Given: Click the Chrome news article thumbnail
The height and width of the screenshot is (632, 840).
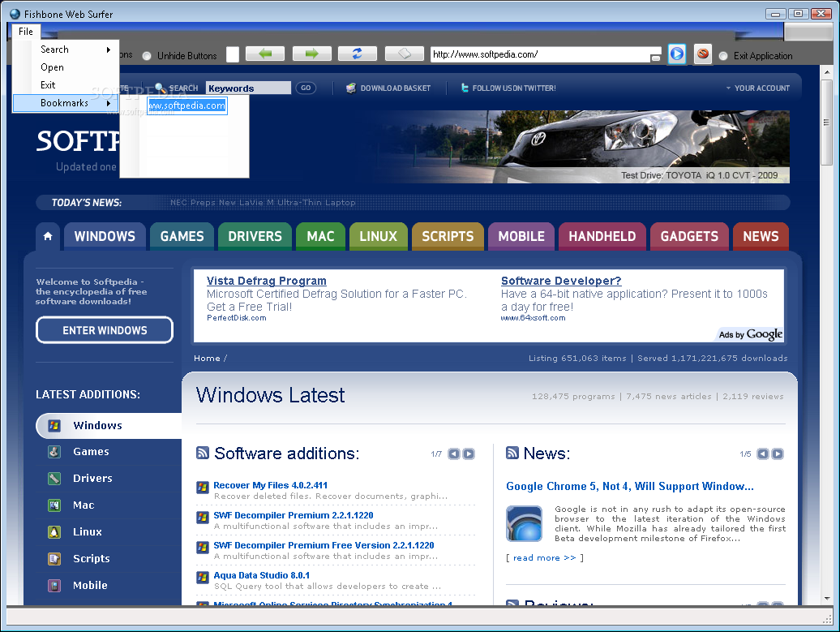Looking at the screenshot, I should pos(524,524).
